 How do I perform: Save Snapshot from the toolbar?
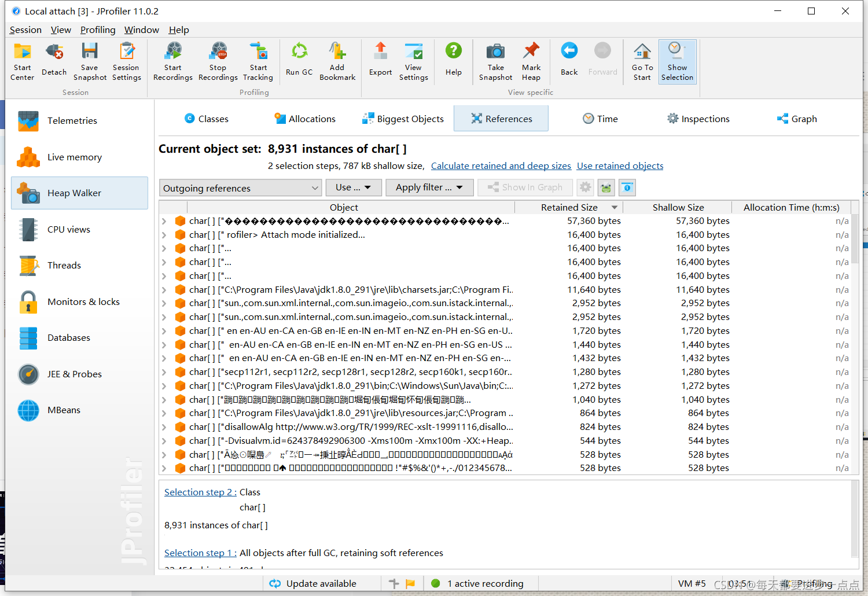tap(90, 61)
